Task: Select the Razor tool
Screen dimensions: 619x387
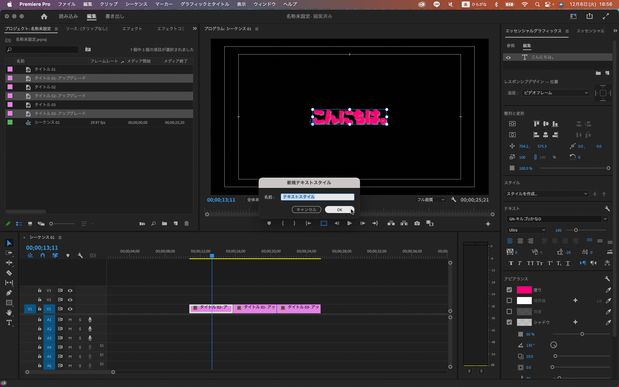Action: point(9,273)
